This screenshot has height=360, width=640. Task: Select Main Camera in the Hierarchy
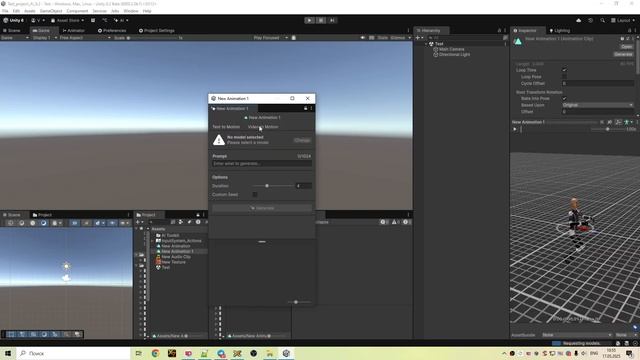451,49
